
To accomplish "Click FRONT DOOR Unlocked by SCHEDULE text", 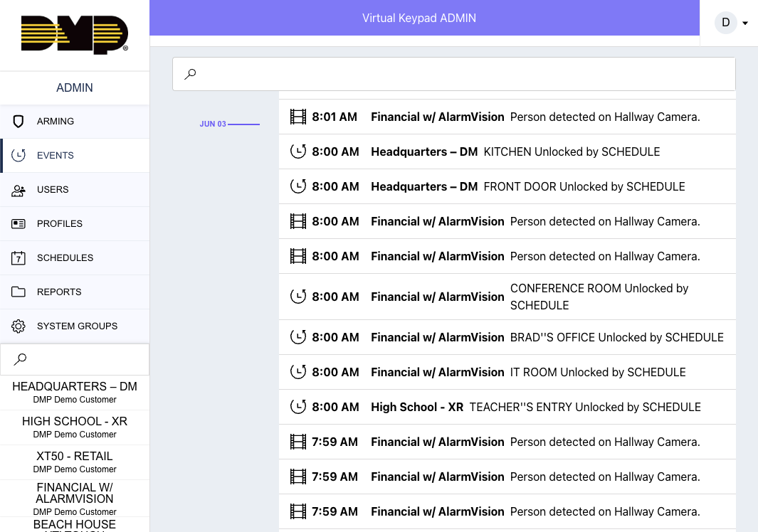I will coord(584,186).
